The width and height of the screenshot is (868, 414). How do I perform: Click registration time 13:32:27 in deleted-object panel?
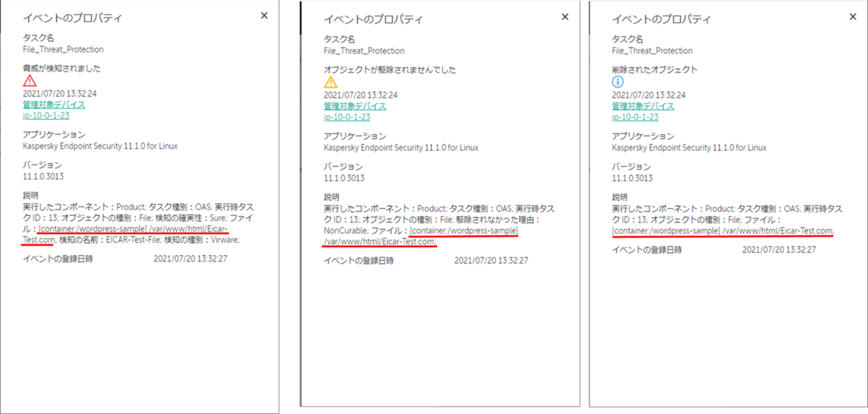779,249
